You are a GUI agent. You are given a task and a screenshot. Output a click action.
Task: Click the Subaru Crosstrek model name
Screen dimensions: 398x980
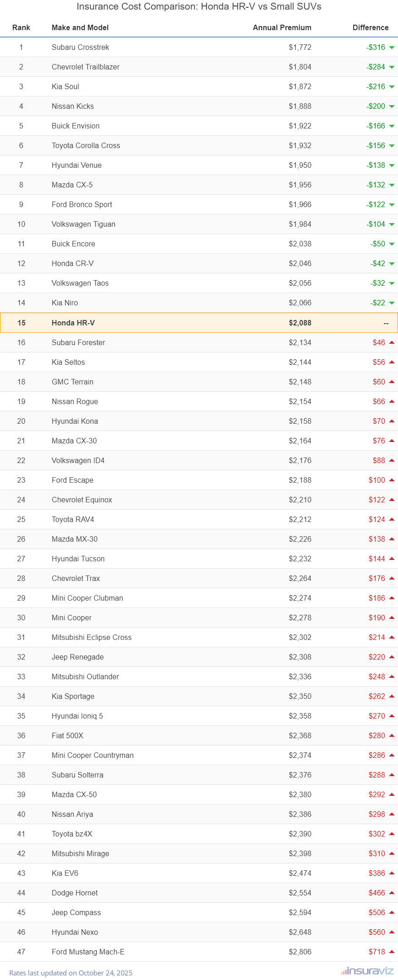click(x=80, y=48)
